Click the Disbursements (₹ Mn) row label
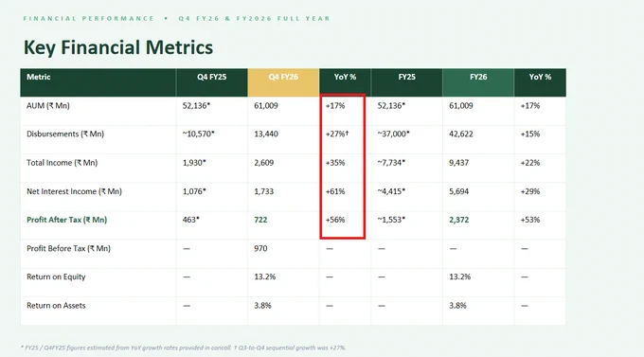The image size is (644, 357). coord(65,134)
